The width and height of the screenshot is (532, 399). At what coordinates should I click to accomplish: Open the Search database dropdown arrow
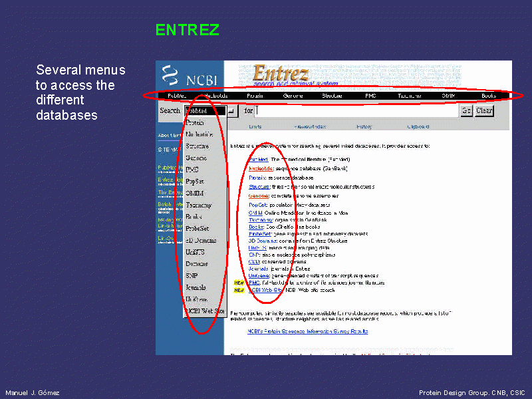tap(232, 111)
